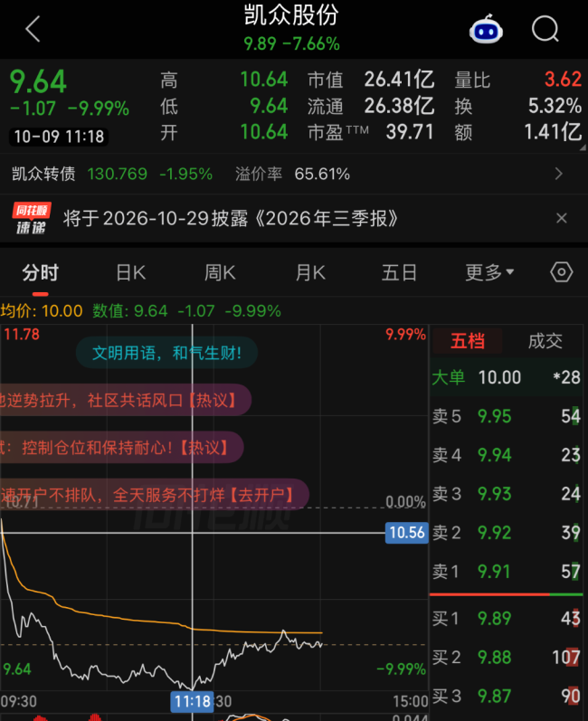Select 卖2 price 9.92 row
This screenshot has height=721, width=588.
(507, 533)
